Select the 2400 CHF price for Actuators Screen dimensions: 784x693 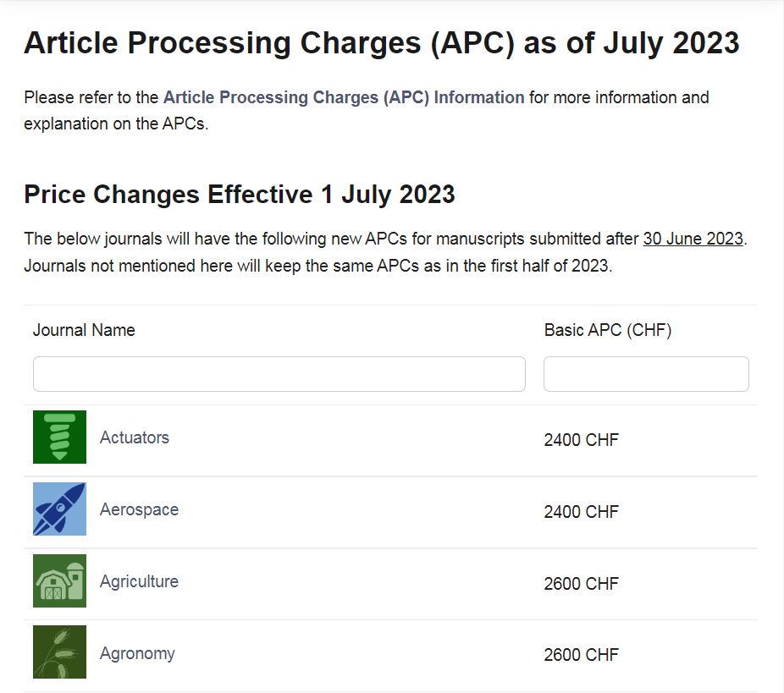coord(582,440)
